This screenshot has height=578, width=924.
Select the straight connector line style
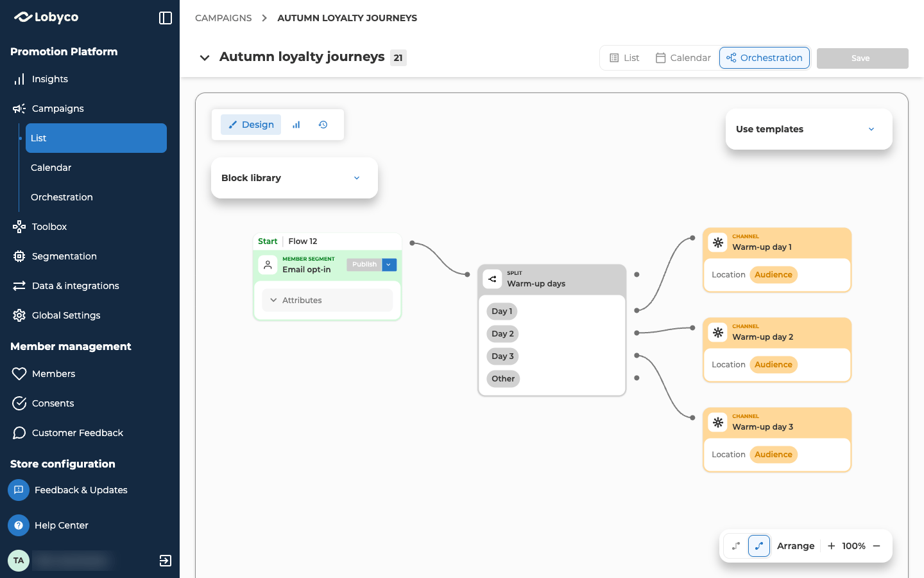point(736,546)
